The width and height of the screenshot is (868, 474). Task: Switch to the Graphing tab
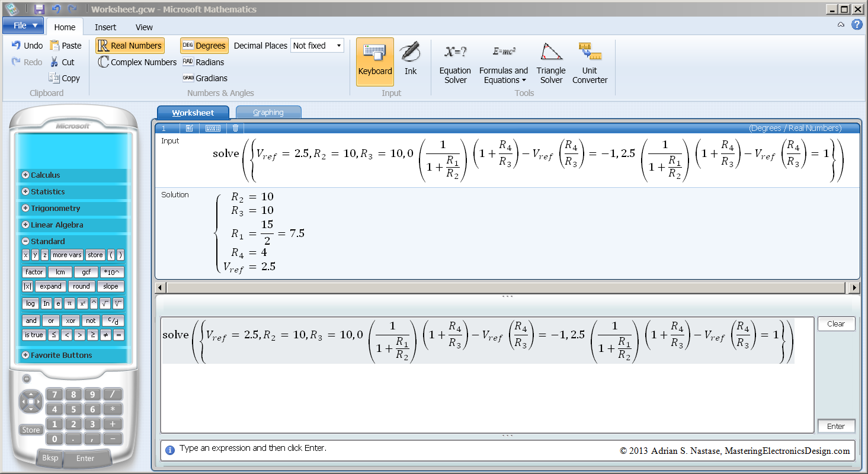pos(268,113)
